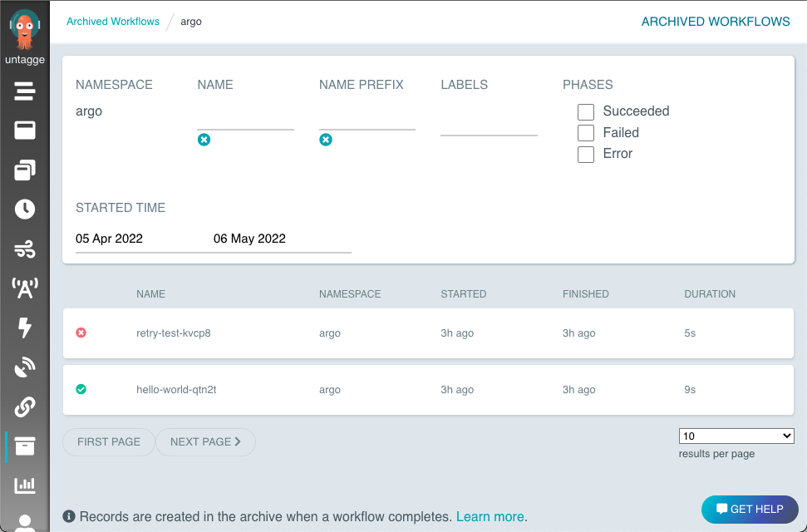
Task: Navigate via the Archived Workflows breadcrumb
Action: point(113,21)
